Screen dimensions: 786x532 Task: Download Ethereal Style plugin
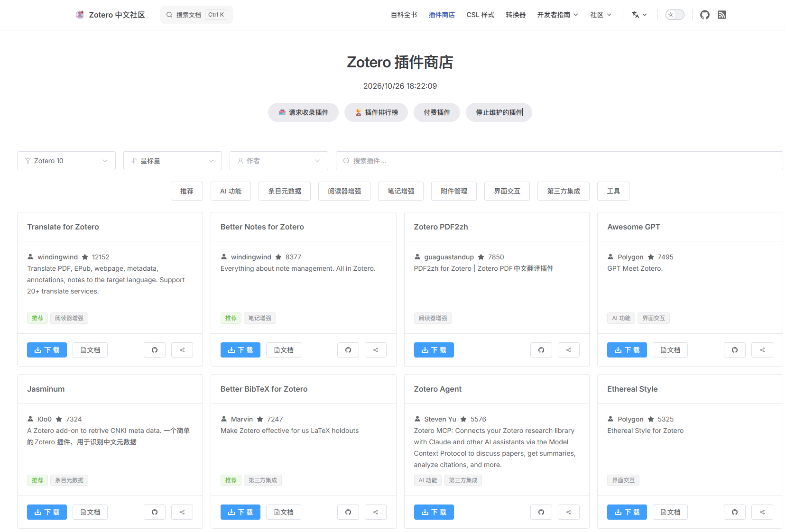[x=627, y=512]
